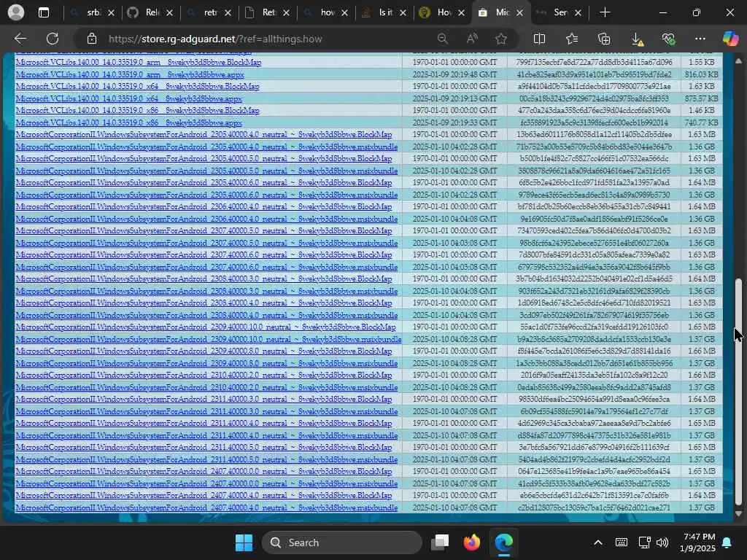Screen dimensions: 747x560
Task: Click the address bar URL field
Action: 267,39
